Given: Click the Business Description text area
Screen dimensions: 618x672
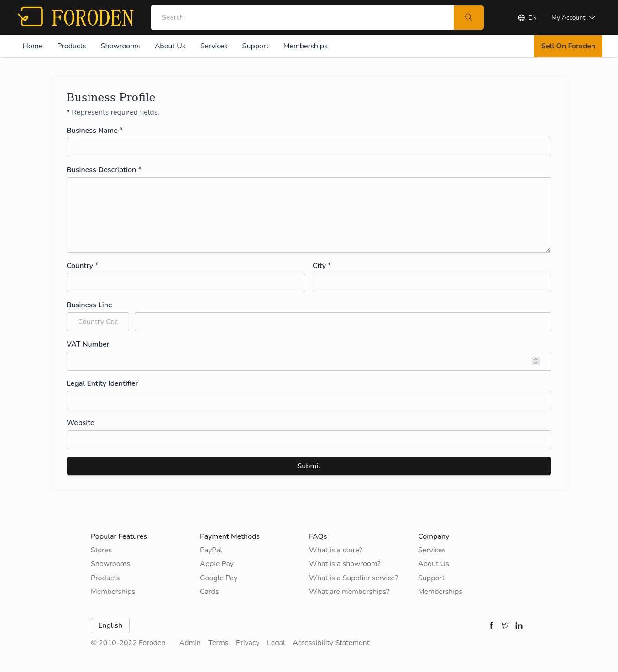Looking at the screenshot, I should [x=309, y=215].
